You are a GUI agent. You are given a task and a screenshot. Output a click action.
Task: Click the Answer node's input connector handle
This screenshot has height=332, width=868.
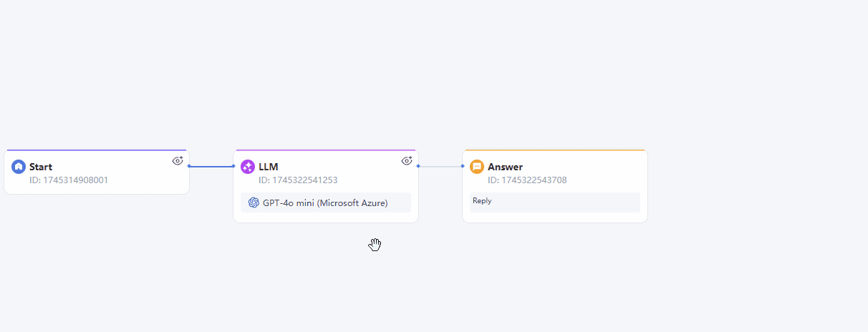463,166
